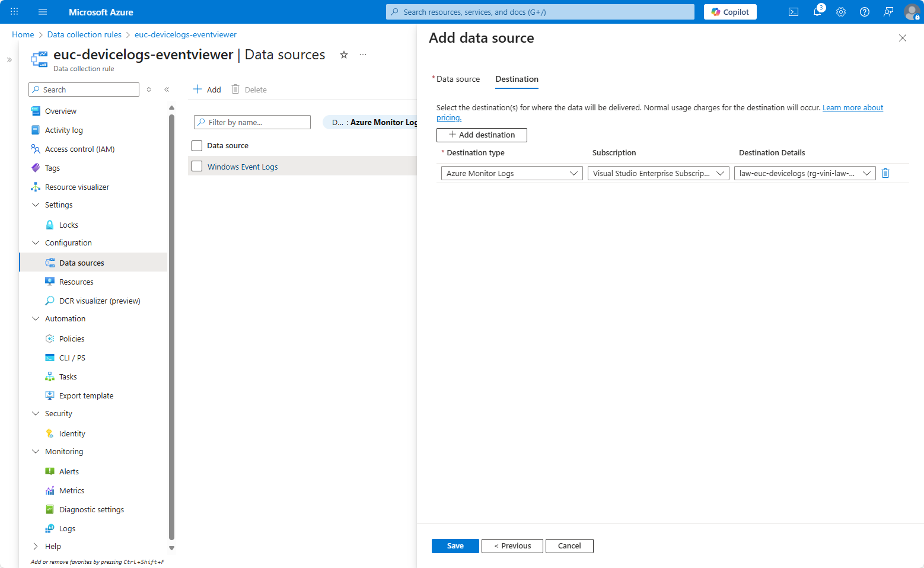Click the Copilot button

click(730, 12)
